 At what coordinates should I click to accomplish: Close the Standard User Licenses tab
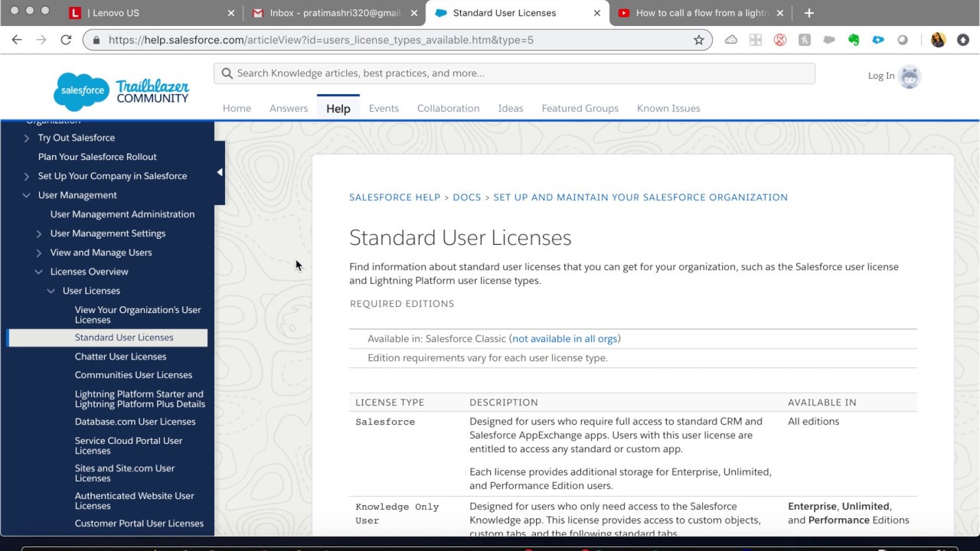click(x=597, y=13)
